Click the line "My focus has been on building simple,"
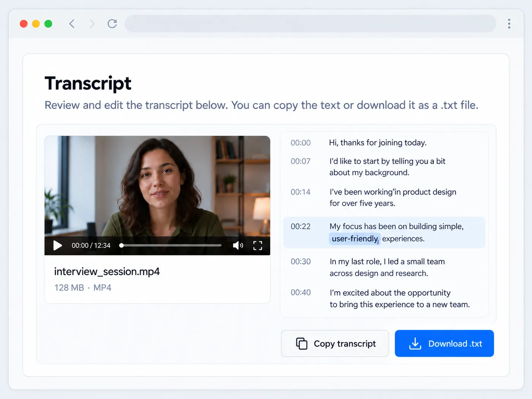This screenshot has width=532, height=399. pos(396,226)
